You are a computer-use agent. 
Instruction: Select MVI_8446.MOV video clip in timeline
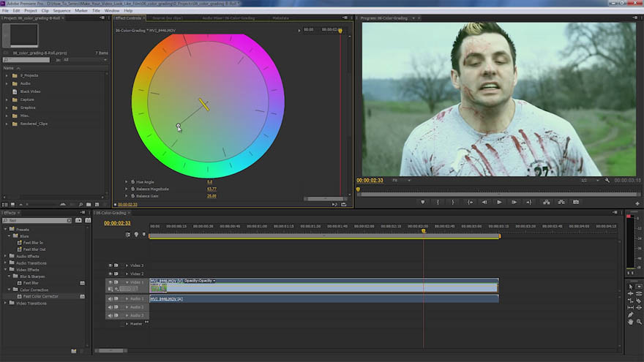point(324,286)
